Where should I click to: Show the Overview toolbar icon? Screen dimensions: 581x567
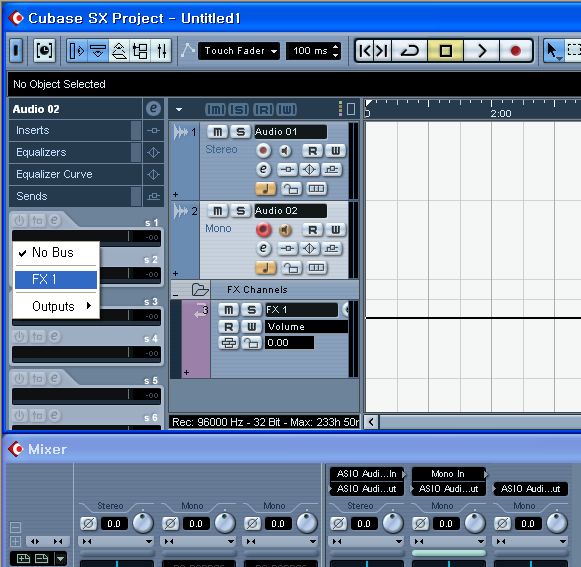(119, 50)
